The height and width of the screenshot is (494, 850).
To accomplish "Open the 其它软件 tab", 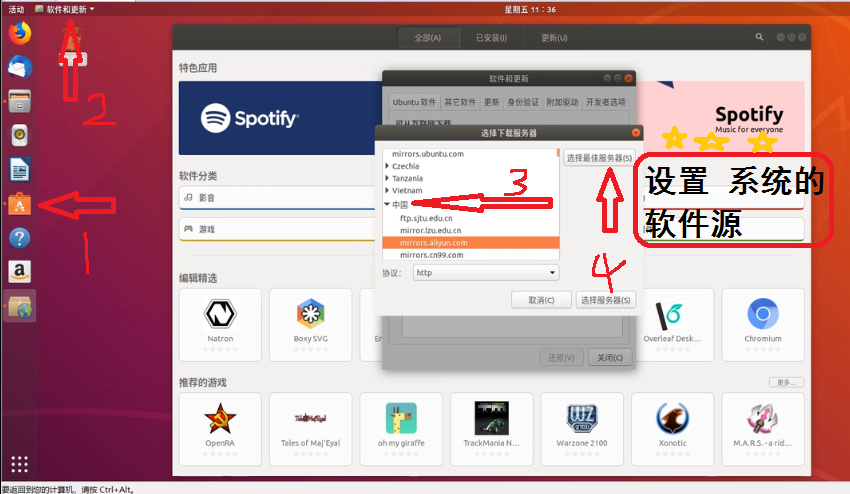I will [x=460, y=102].
